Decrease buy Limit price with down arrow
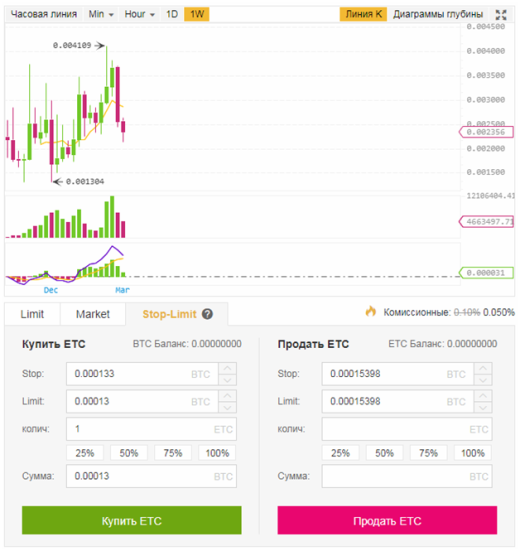The width and height of the screenshot is (520, 551). click(x=227, y=407)
